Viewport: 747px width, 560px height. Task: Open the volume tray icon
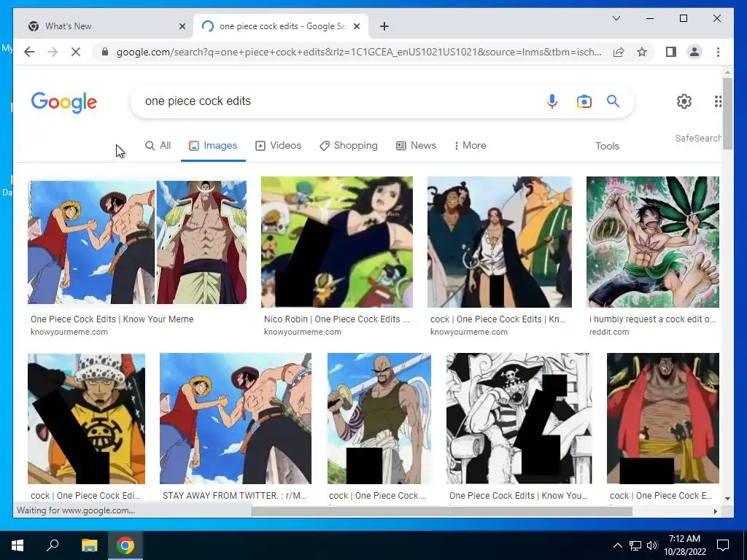point(652,545)
